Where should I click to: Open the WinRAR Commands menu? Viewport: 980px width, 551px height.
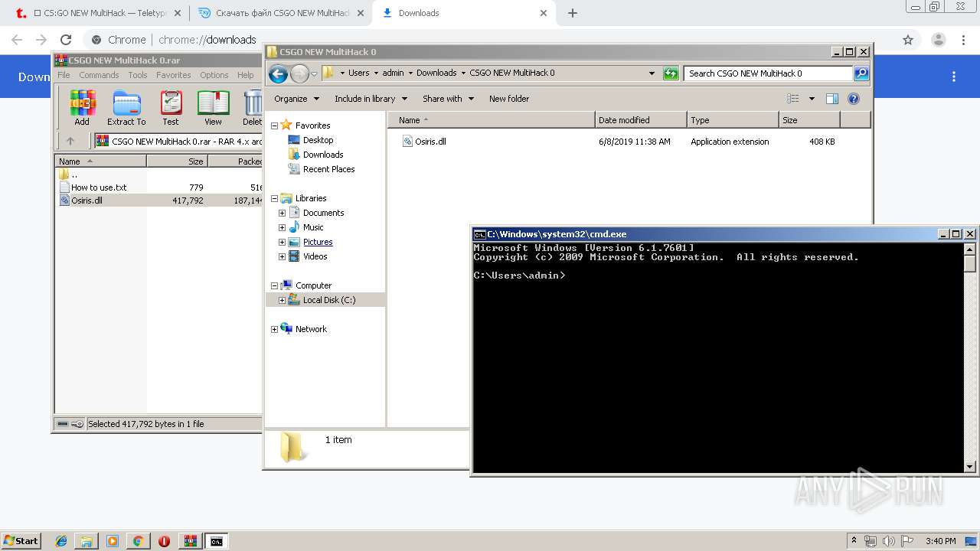[99, 75]
